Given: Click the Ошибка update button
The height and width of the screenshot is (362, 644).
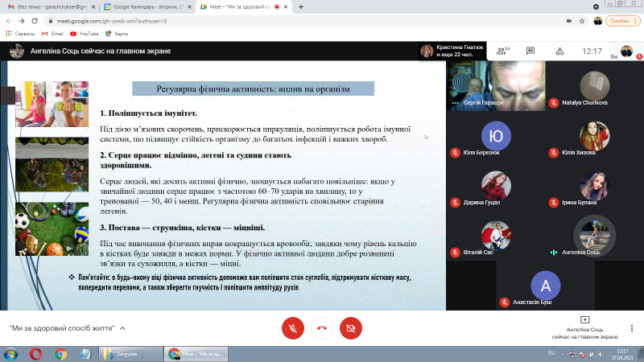Looking at the screenshot, I should click(x=622, y=21).
